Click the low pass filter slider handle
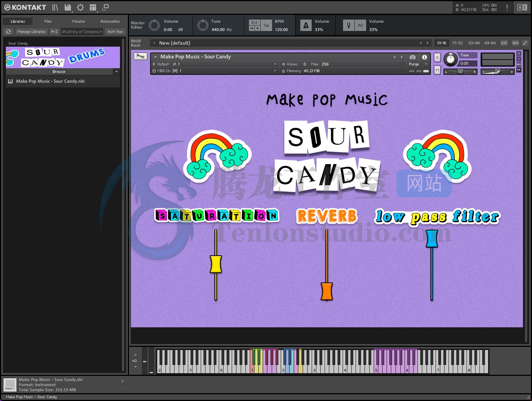Screen dimensions: 532x401 click(432, 238)
